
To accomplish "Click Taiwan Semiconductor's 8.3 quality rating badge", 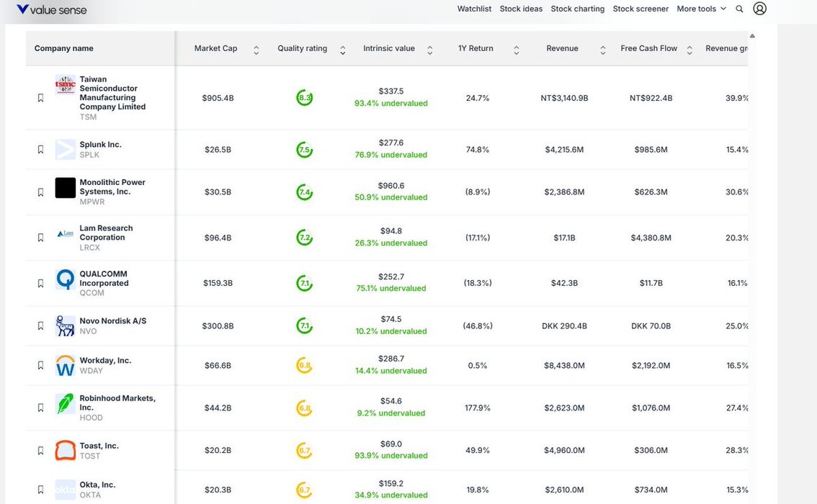I will pos(304,98).
